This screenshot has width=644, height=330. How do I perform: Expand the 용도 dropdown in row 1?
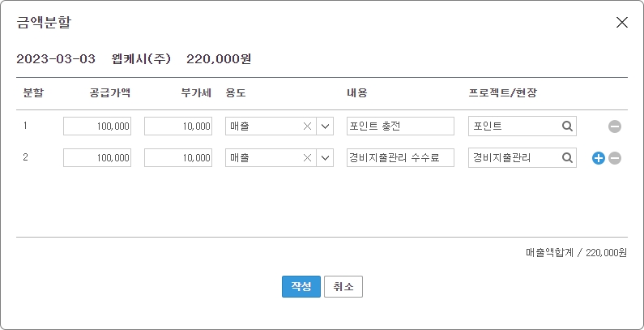325,126
